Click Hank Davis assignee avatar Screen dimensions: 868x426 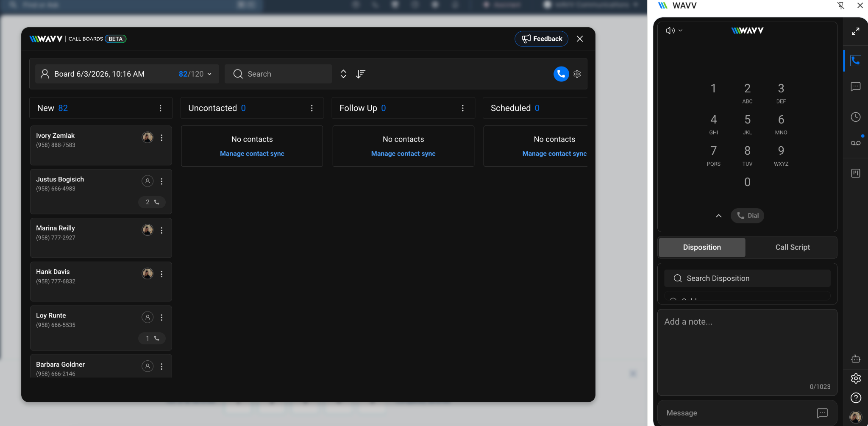(147, 273)
